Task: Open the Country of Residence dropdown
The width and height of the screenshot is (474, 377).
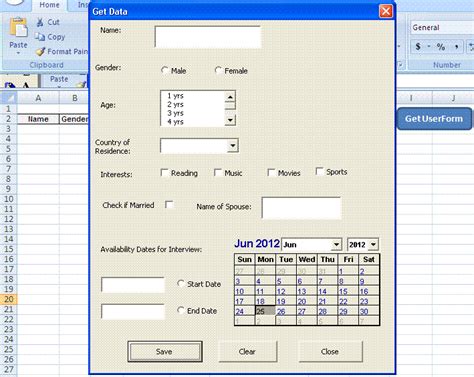Action: point(233,146)
